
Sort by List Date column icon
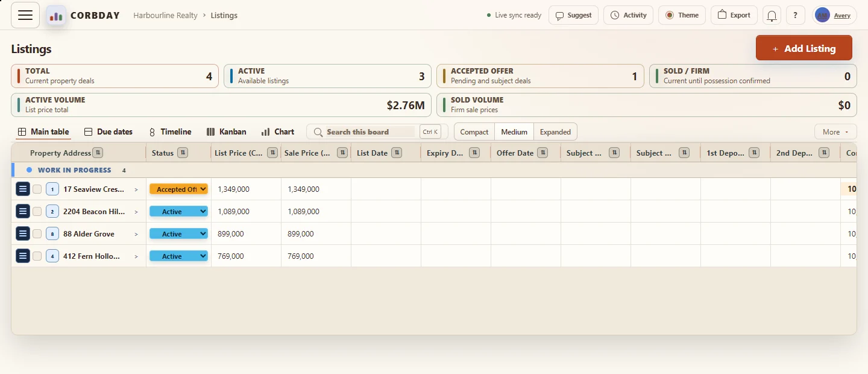pos(397,153)
